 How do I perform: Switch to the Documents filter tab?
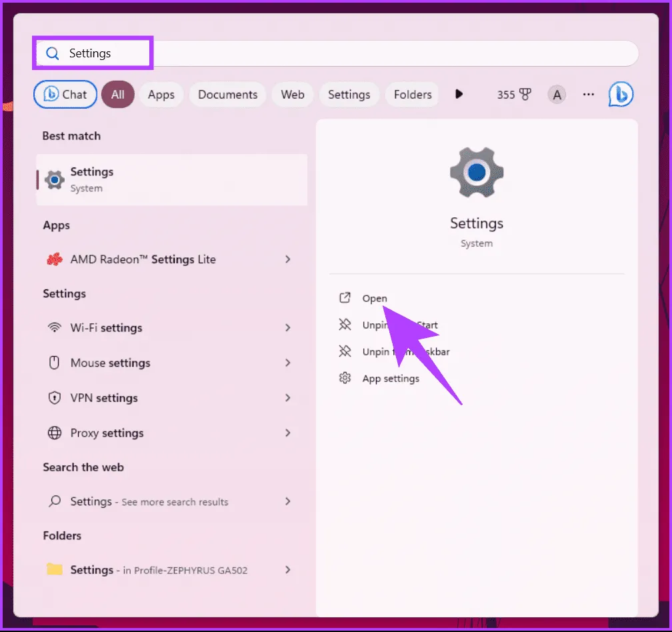(227, 95)
